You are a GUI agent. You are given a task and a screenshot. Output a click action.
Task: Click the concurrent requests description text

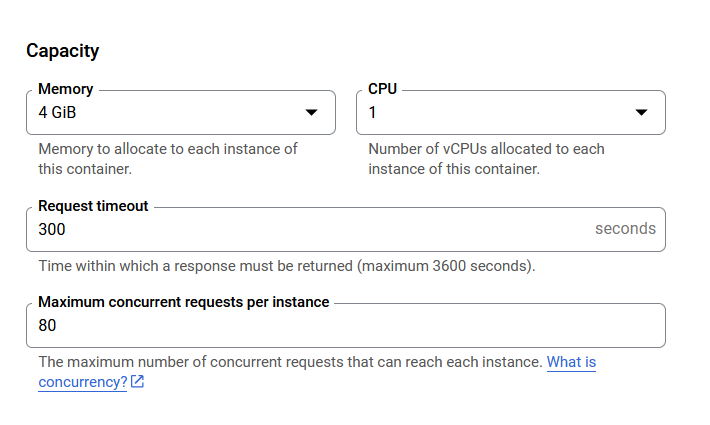(x=290, y=362)
